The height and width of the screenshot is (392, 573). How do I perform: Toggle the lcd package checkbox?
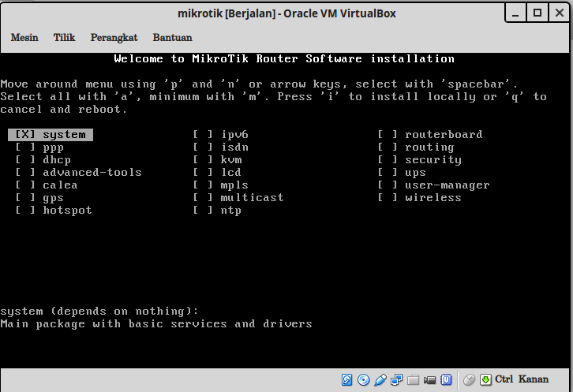[203, 173]
